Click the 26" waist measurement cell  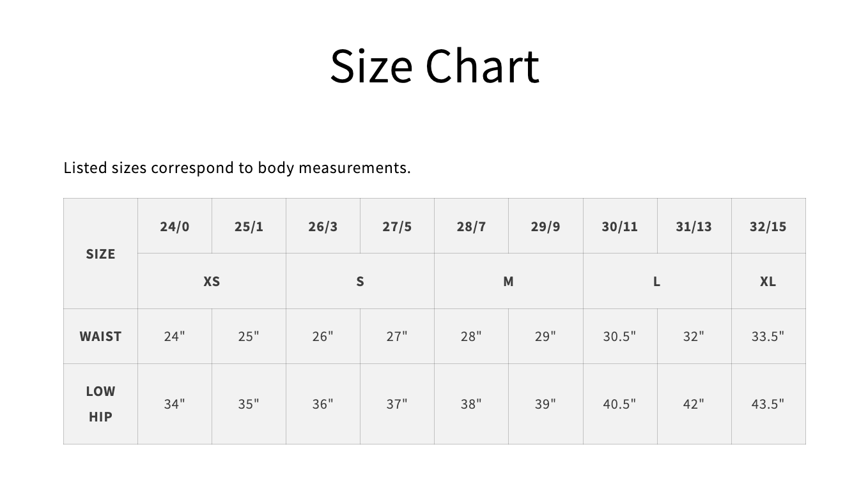pyautogui.click(x=323, y=337)
